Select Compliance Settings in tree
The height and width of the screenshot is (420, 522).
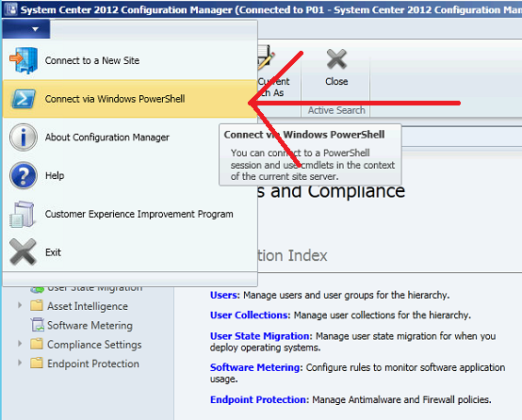pos(94,345)
